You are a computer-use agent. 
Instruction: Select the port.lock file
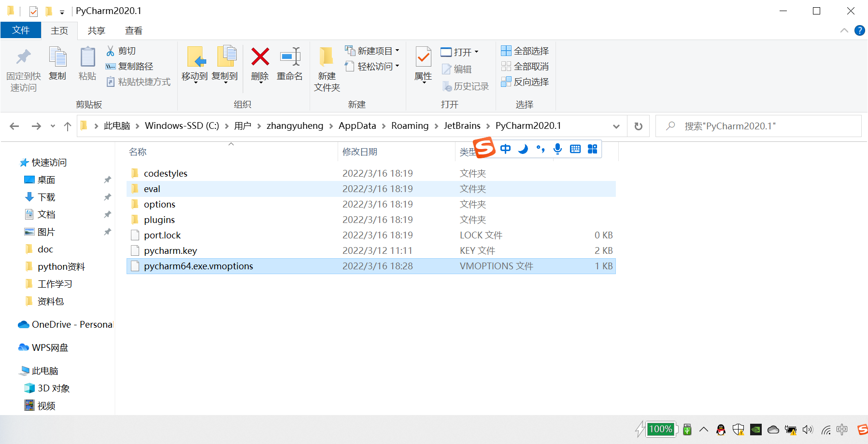pos(371,235)
